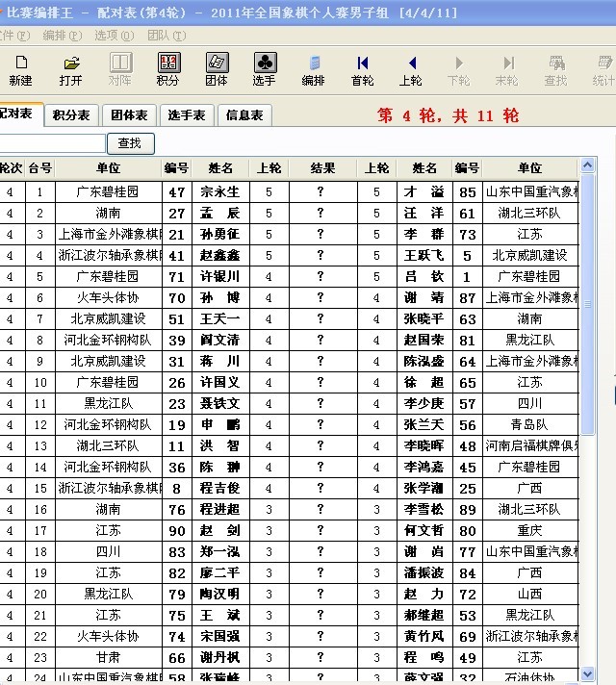Select player name 李少庚
The image size is (616, 685).
[x=424, y=404]
